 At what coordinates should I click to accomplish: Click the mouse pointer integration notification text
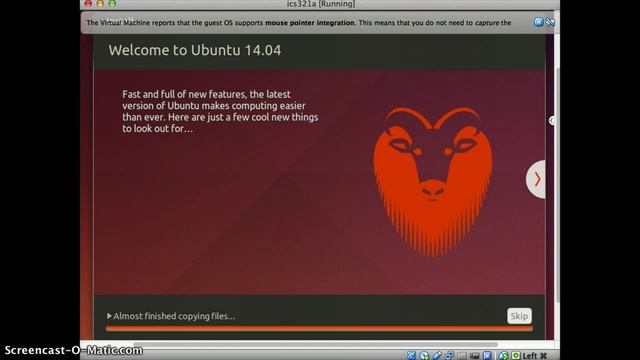click(299, 23)
